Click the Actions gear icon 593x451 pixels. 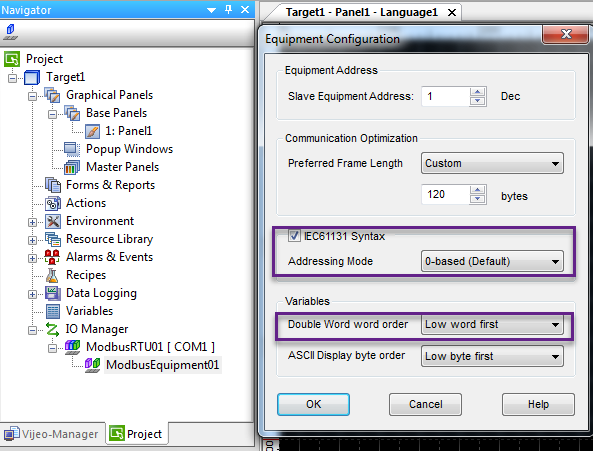pyautogui.click(x=53, y=203)
